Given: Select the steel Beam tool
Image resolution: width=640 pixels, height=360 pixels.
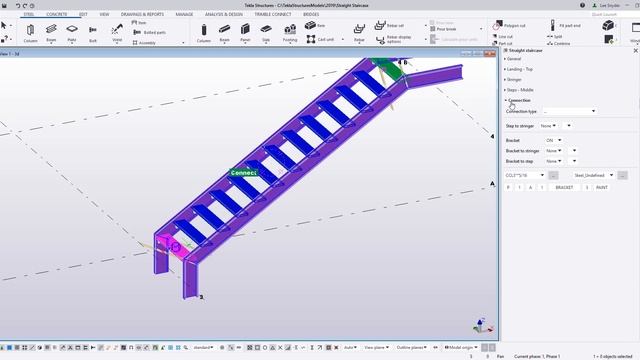Looking at the screenshot, I should point(51,33).
